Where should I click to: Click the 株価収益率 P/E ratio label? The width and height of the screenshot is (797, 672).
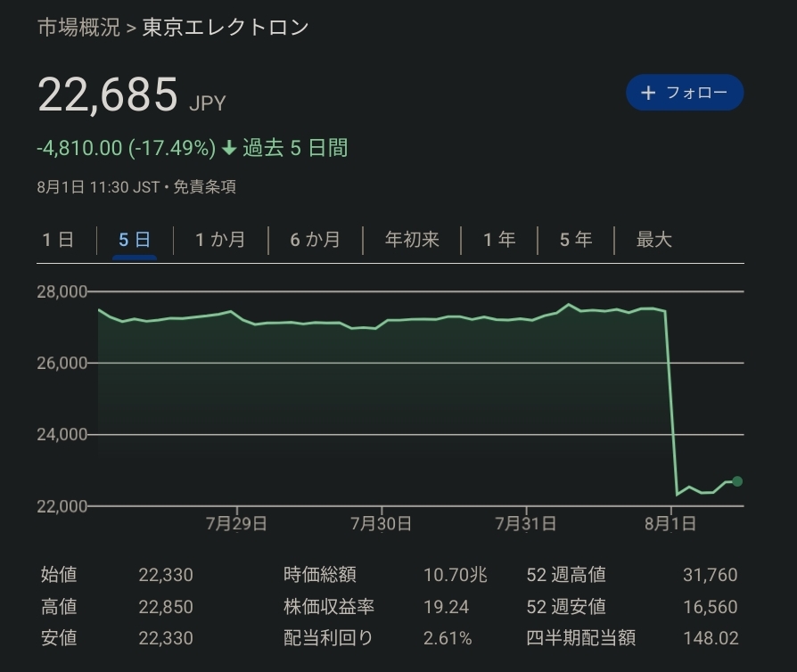coord(329,606)
